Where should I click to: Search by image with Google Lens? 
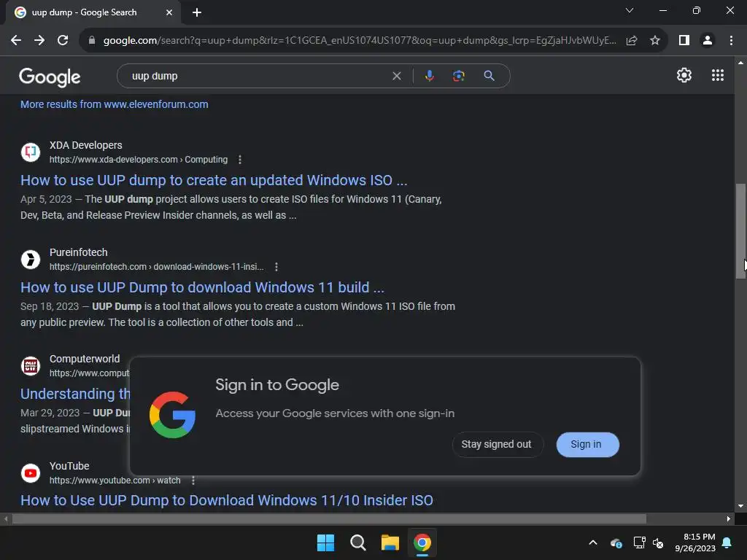click(458, 76)
